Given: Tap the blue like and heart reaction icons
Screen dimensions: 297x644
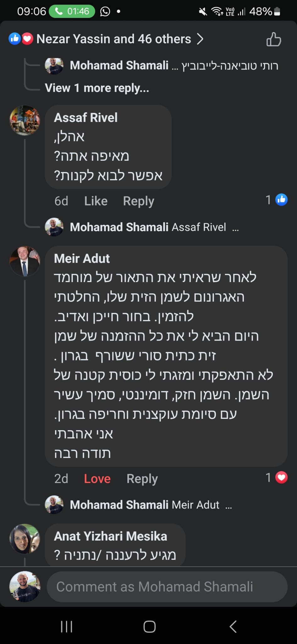Looking at the screenshot, I should coord(21,39).
